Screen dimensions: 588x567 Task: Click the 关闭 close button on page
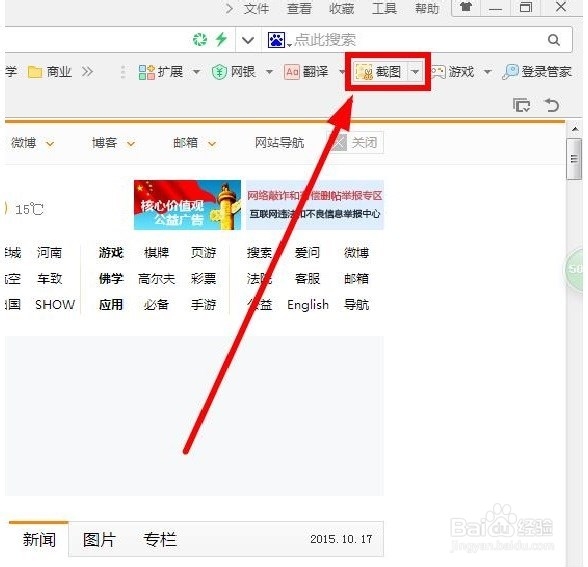click(357, 142)
